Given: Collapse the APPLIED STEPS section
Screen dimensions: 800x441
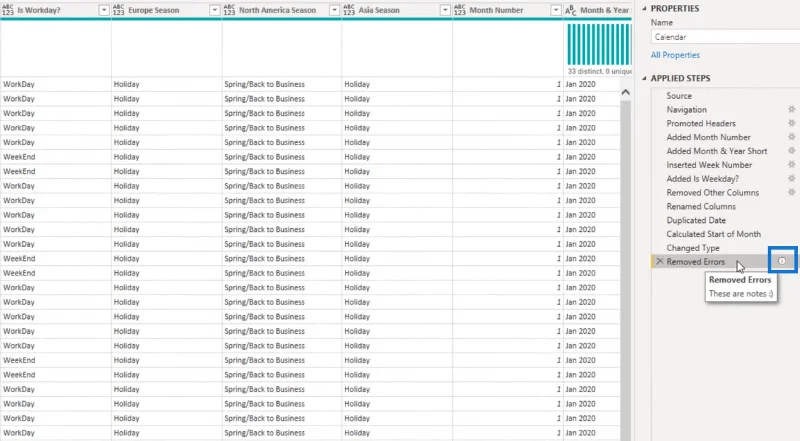Looking at the screenshot, I should 644,79.
